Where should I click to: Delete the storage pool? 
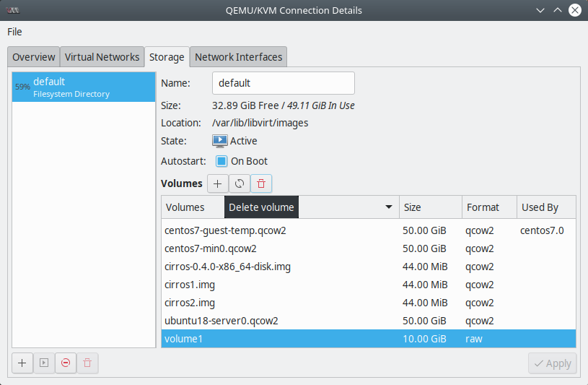click(87, 363)
